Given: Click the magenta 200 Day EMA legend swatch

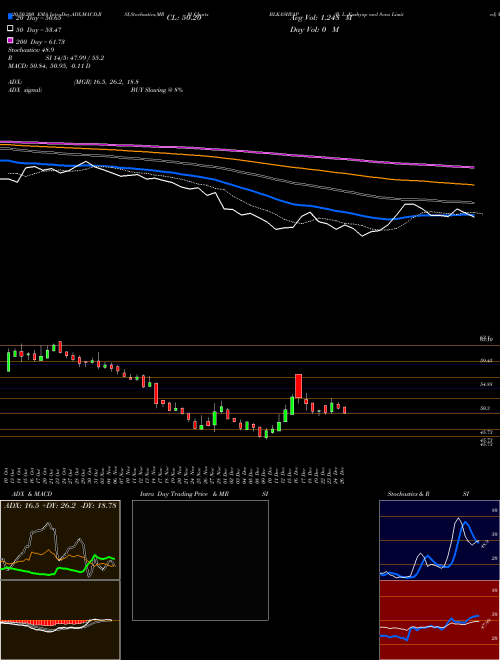Looking at the screenshot, I should (x=11, y=40).
